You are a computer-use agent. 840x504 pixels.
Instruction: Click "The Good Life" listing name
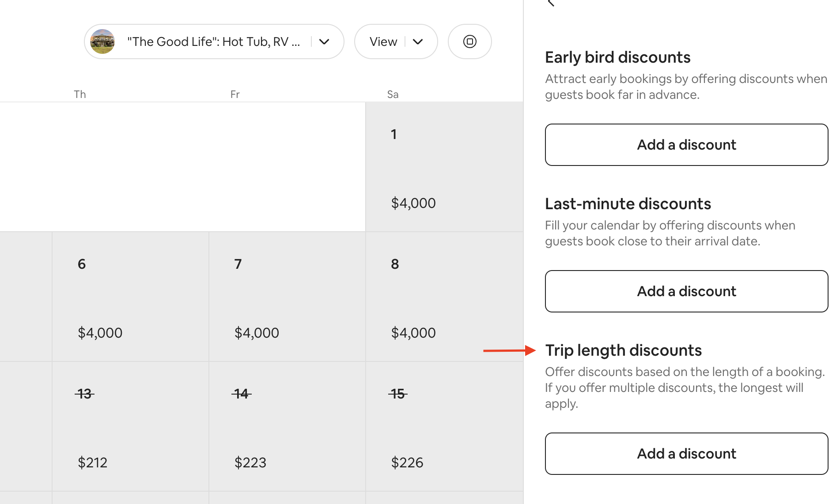pyautogui.click(x=214, y=41)
